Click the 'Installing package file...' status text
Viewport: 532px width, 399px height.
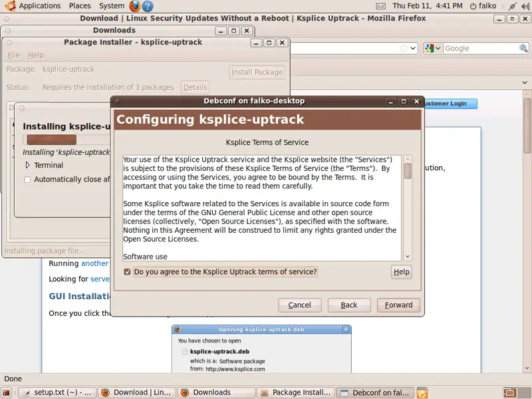tap(45, 251)
